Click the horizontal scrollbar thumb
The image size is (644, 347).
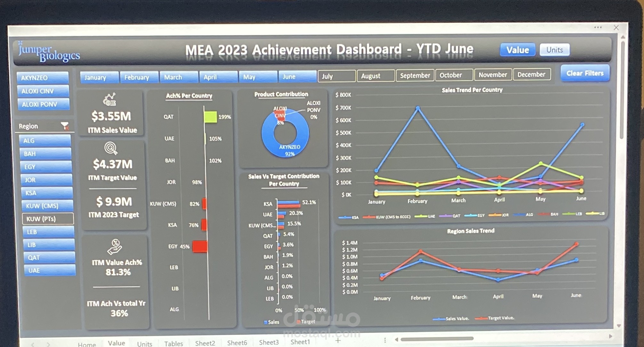(x=437, y=339)
